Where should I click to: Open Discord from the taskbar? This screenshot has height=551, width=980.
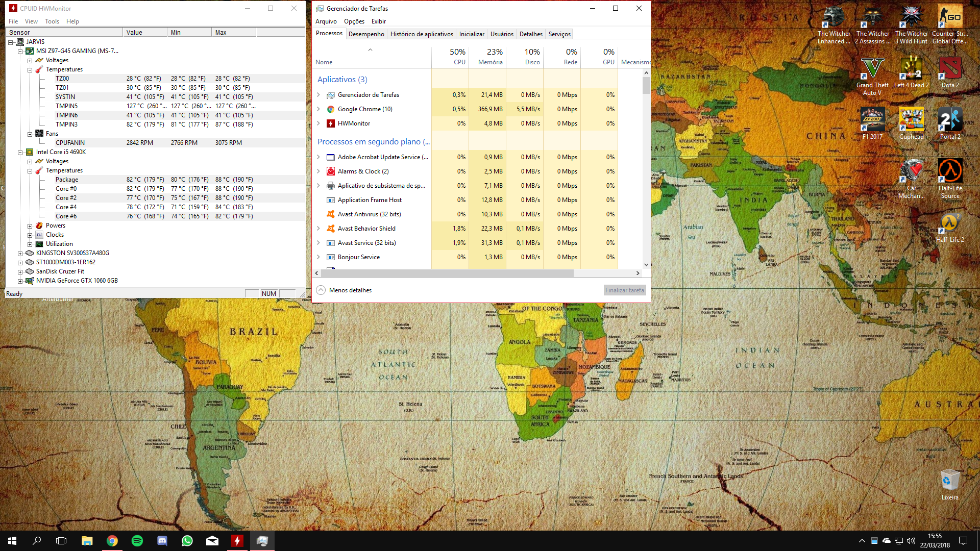click(x=162, y=541)
